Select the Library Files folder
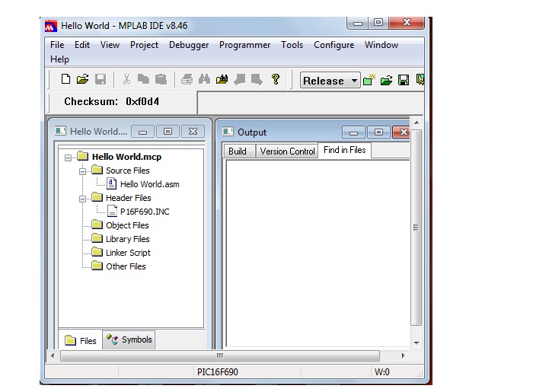Viewport: 549px width, 392px height. click(127, 239)
